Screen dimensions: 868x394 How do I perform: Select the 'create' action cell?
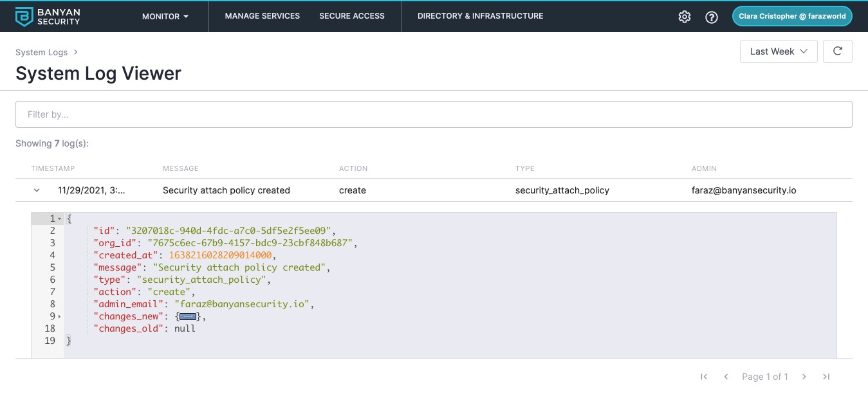pos(353,190)
